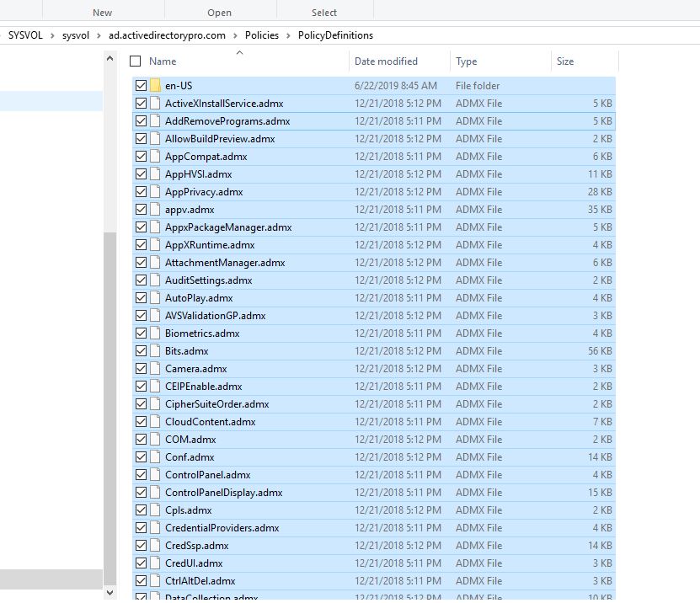Screen dimensions: 700x603
Task: Click the CipherSuiteOrder.admx file icon
Action: pyautogui.click(x=155, y=404)
